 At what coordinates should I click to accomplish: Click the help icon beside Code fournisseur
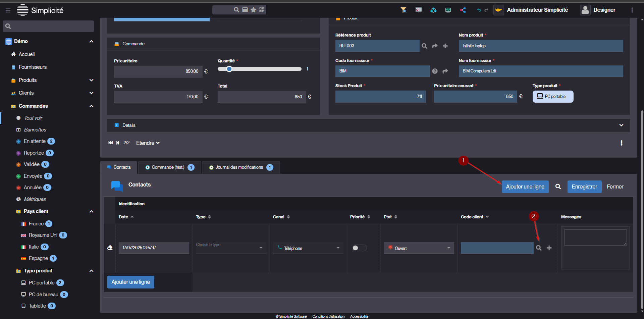(x=435, y=71)
